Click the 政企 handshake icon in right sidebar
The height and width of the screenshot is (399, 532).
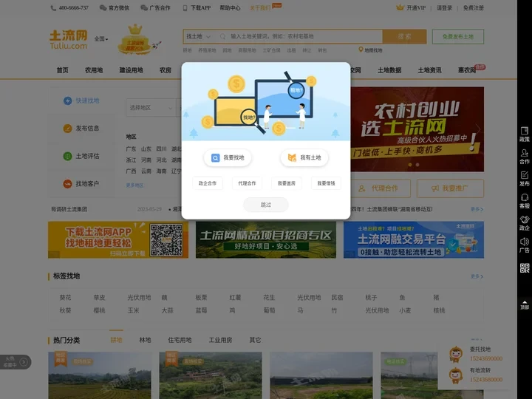[524, 219]
